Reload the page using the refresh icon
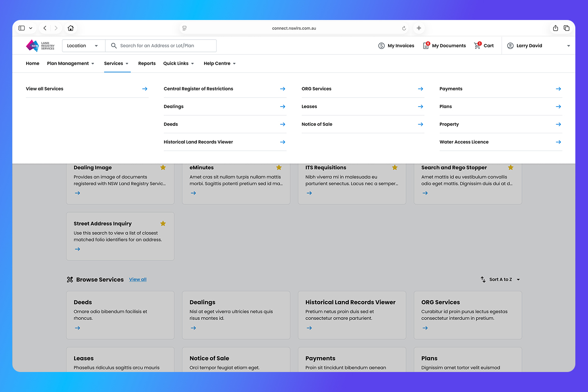 click(404, 28)
